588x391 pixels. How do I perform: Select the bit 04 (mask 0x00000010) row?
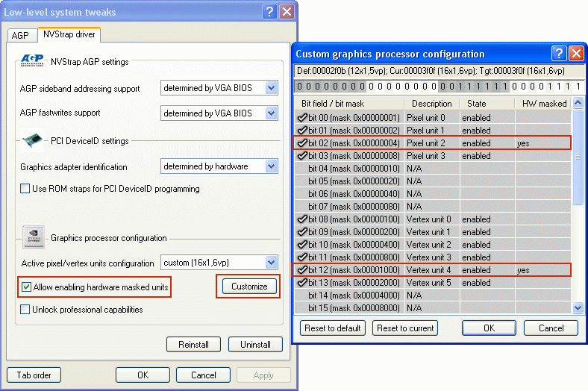[x=433, y=169]
